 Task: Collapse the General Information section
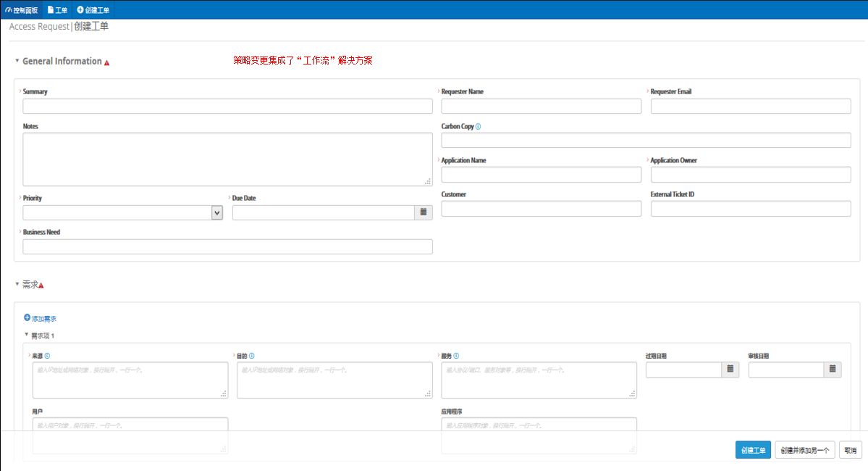coord(17,62)
